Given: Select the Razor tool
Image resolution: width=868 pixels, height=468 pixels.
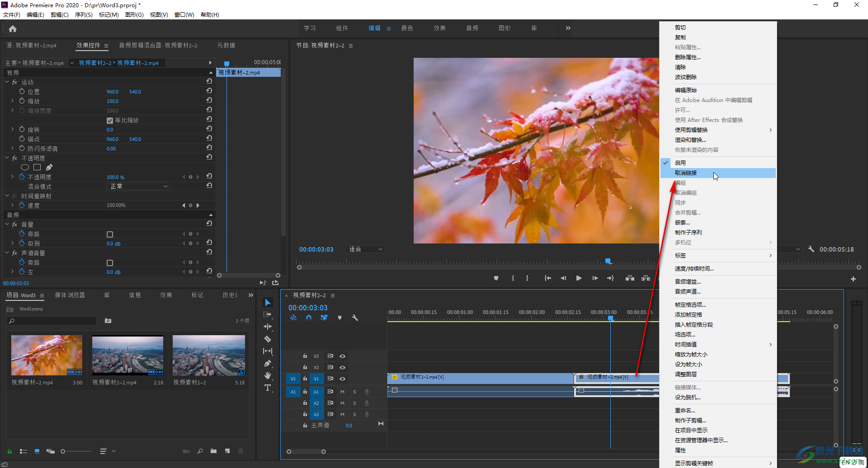Looking at the screenshot, I should (268, 339).
